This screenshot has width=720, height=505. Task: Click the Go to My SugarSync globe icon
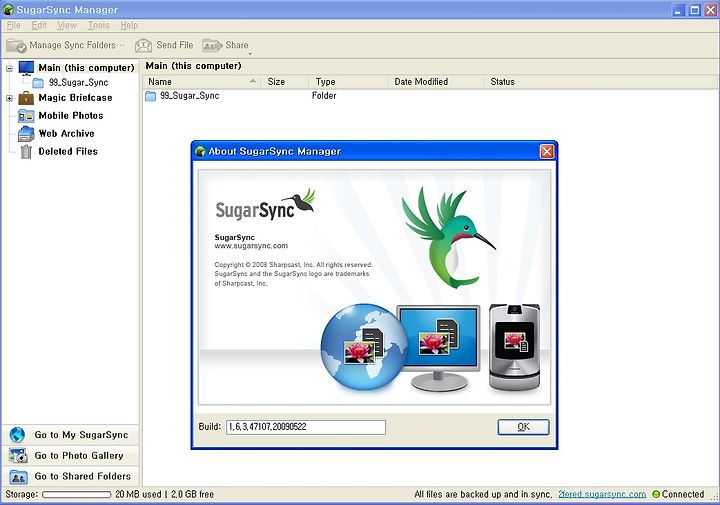(x=17, y=434)
